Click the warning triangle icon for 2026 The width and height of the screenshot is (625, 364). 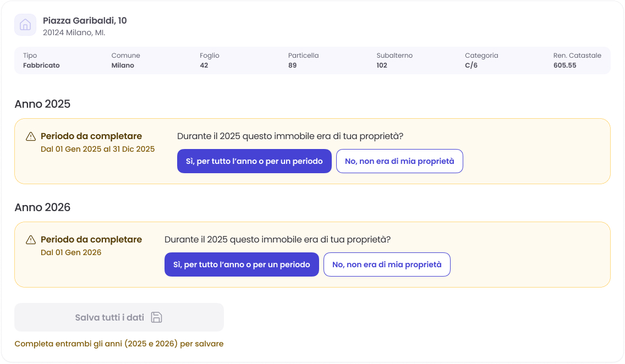click(31, 240)
